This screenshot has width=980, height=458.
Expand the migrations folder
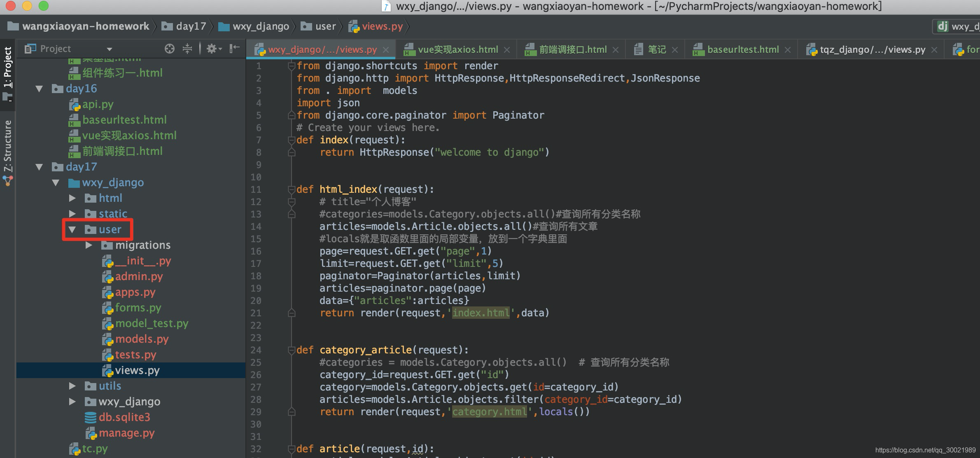(x=89, y=245)
